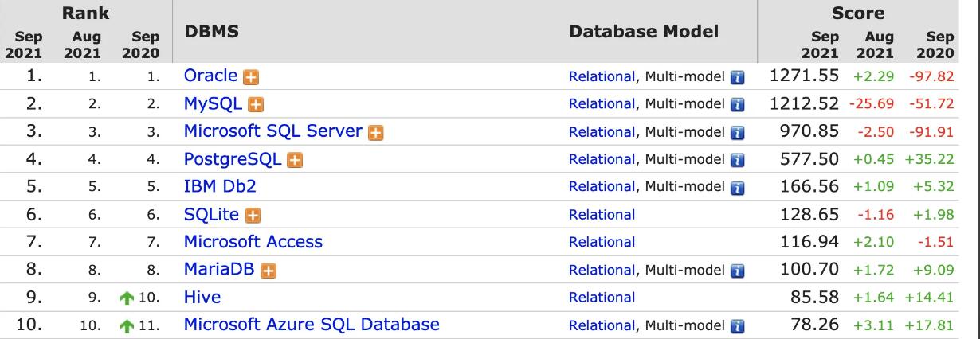The image size is (980, 339).
Task: Click the plus icon beside MariaDB
Action: tap(269, 271)
